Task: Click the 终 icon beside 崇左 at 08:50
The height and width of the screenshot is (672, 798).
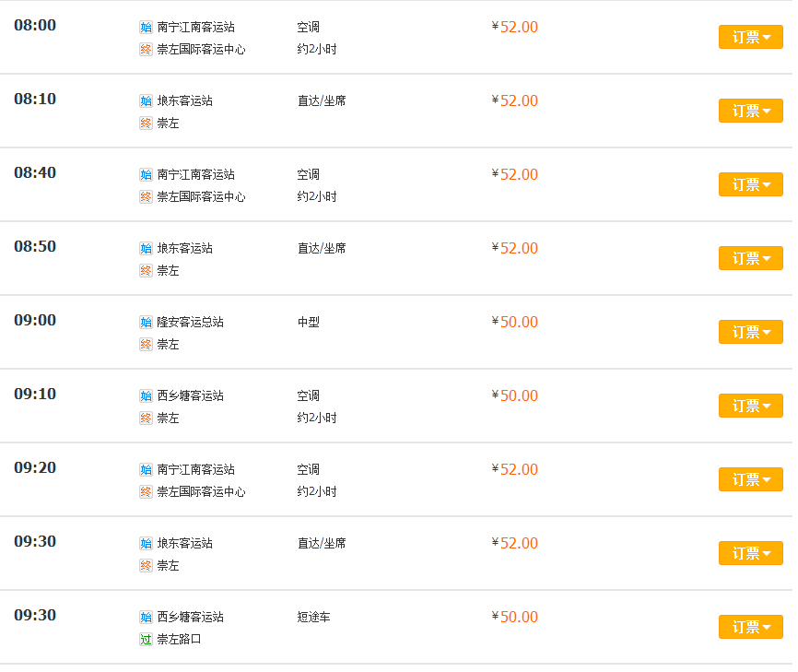Action: pyautogui.click(x=146, y=270)
